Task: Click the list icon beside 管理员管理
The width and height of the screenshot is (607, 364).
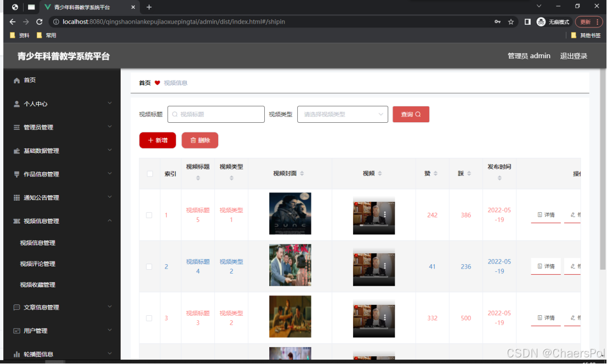Action: click(16, 127)
